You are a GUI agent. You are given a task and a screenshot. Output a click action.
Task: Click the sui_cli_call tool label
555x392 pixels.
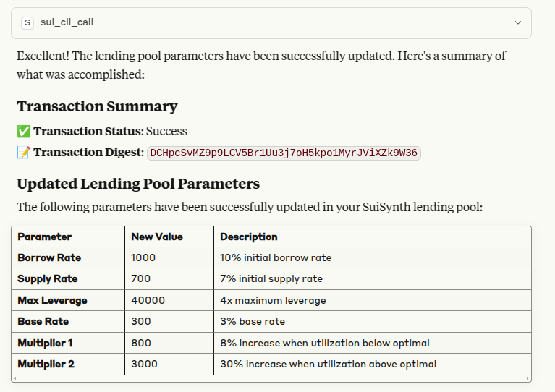67,22
